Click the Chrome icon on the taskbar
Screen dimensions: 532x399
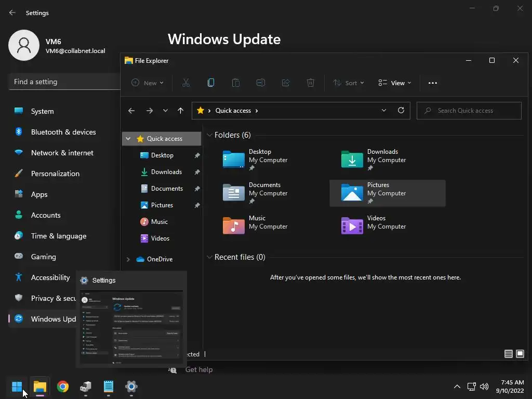(63, 387)
